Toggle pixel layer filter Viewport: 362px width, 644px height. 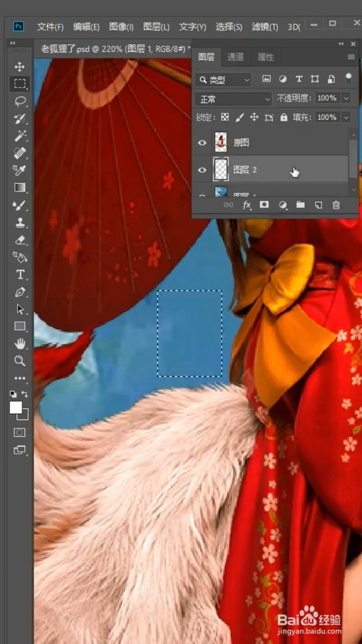[267, 79]
